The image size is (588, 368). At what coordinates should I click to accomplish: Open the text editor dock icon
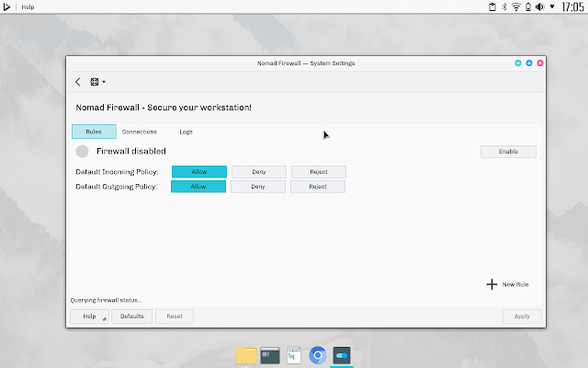294,355
